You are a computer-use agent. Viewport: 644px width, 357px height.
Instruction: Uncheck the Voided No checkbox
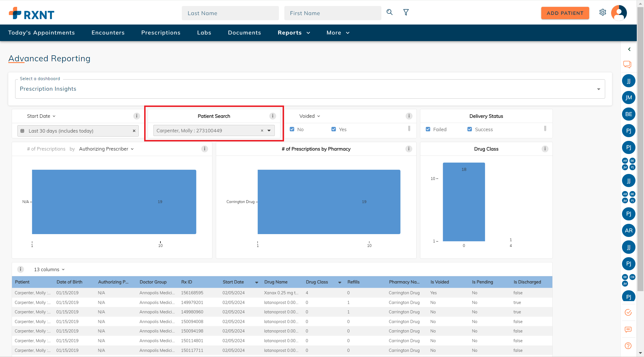pyautogui.click(x=292, y=129)
